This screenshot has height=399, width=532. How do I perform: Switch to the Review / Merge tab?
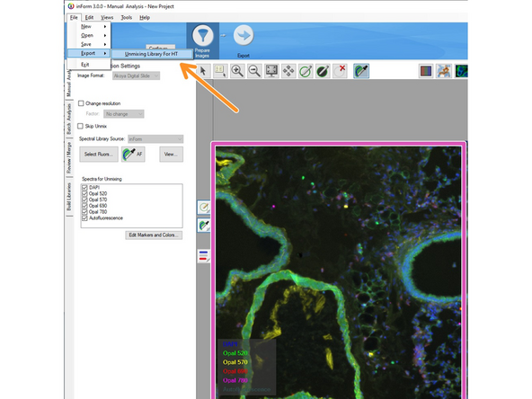pos(69,158)
